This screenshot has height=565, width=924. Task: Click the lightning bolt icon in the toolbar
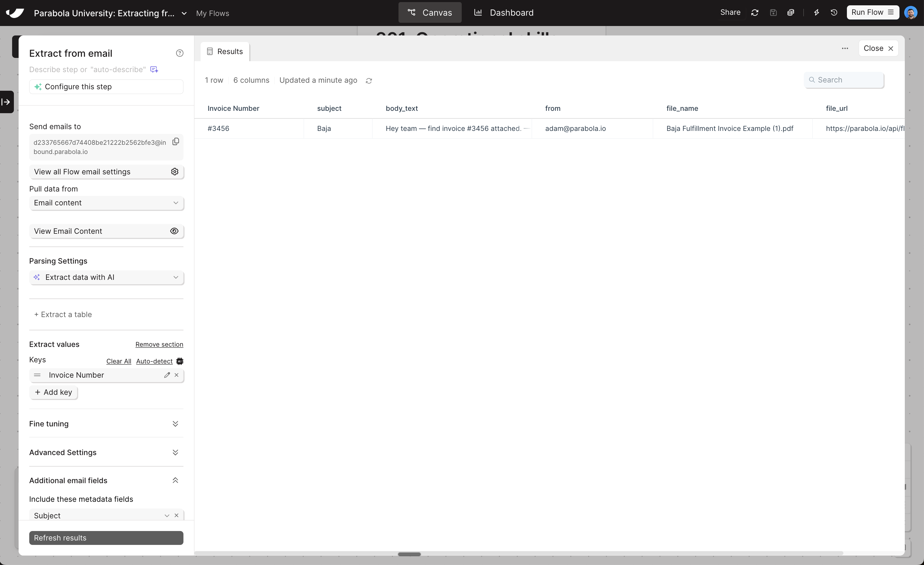coord(817,12)
